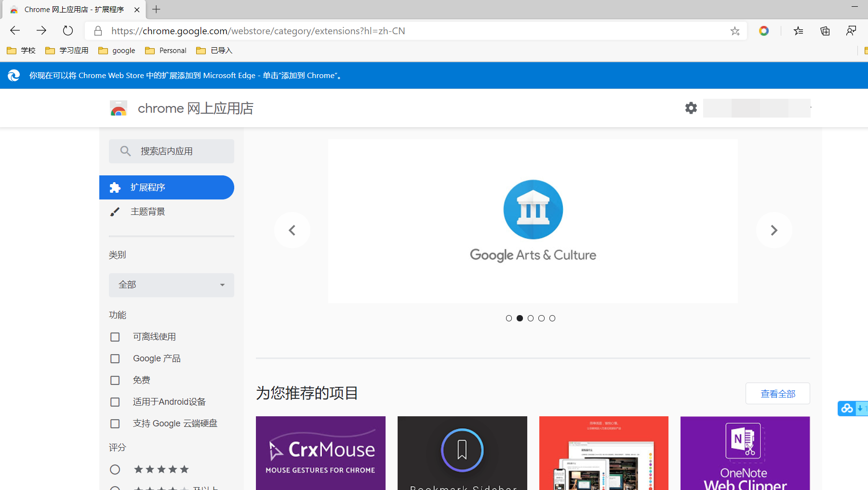Click the search magnifier in store search box
868x490 pixels.
(x=125, y=151)
